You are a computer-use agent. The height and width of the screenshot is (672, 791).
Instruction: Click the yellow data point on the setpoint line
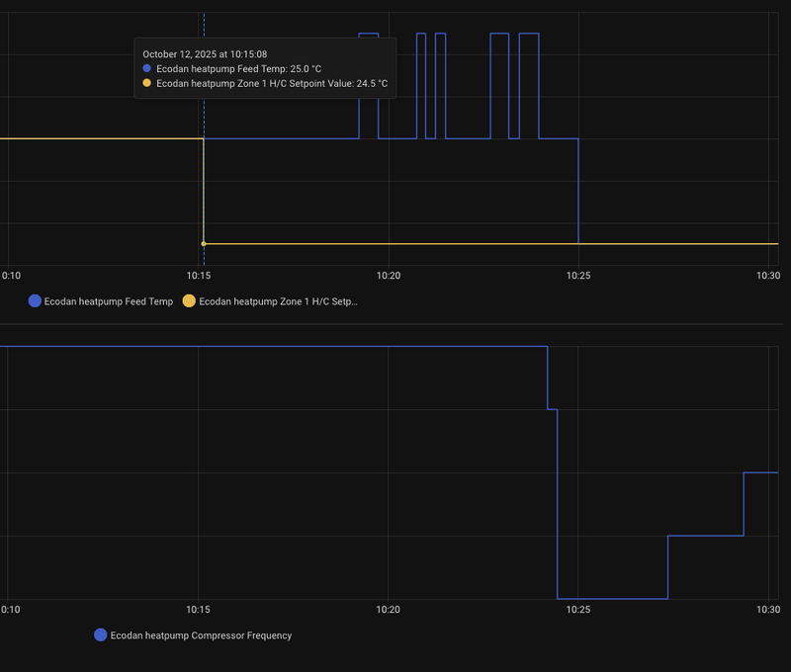click(204, 243)
